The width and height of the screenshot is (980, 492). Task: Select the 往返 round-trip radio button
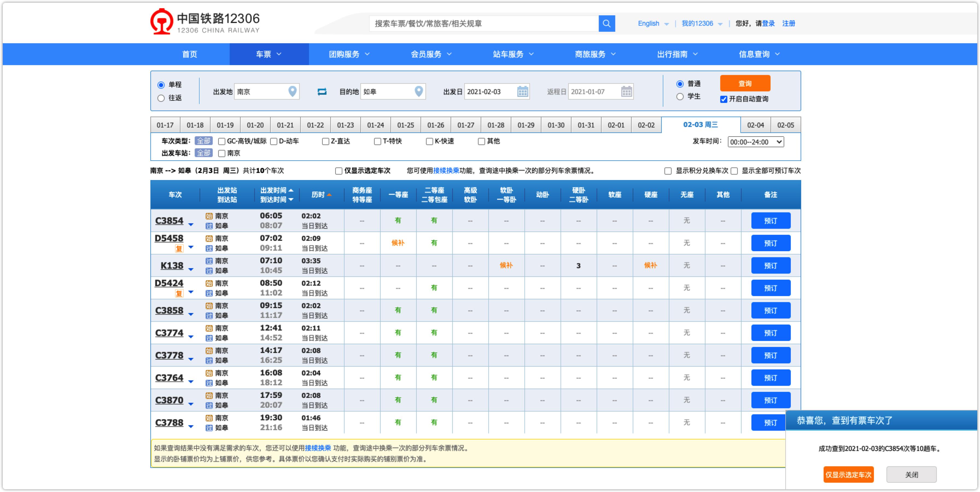(x=161, y=98)
